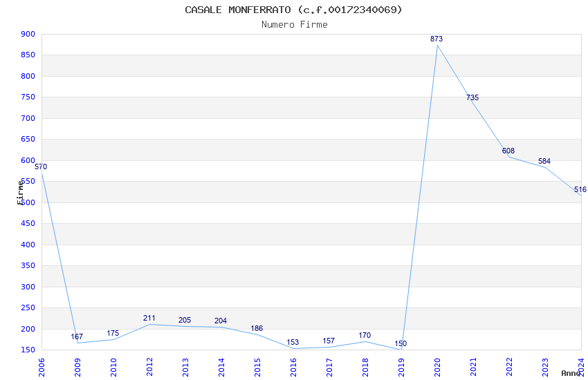Click the y-axis tick label 300
The width and height of the screenshot is (588, 380).
(x=28, y=287)
